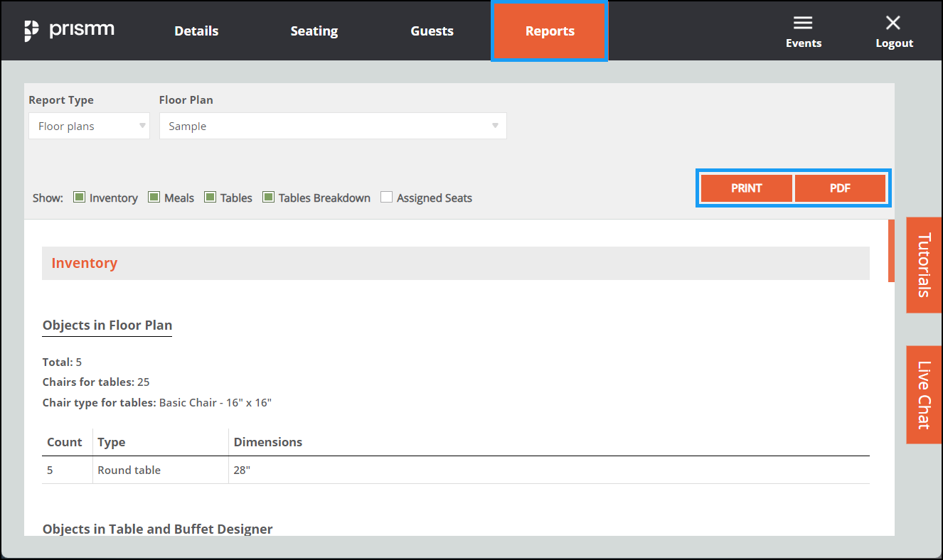Click the prismm logo
The height and width of the screenshot is (560, 943).
tap(69, 30)
